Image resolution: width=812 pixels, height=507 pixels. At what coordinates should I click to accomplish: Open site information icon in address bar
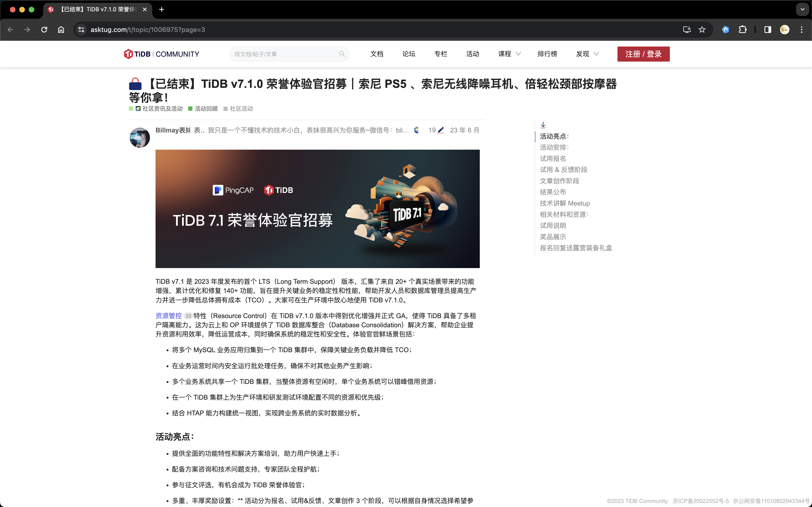pos(81,30)
